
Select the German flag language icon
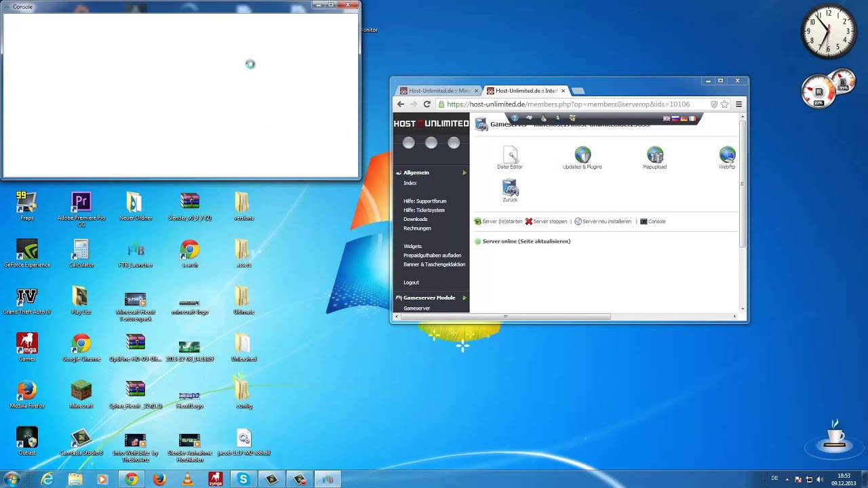coord(684,119)
